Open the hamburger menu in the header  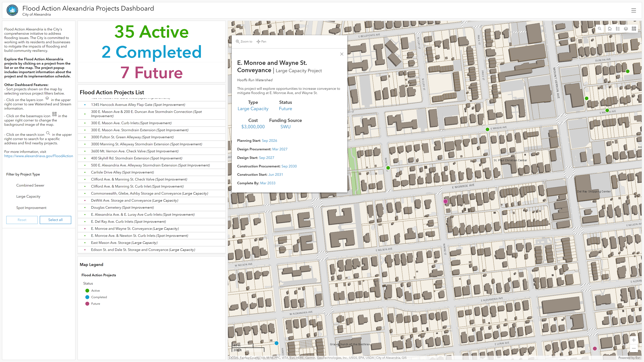coord(633,11)
